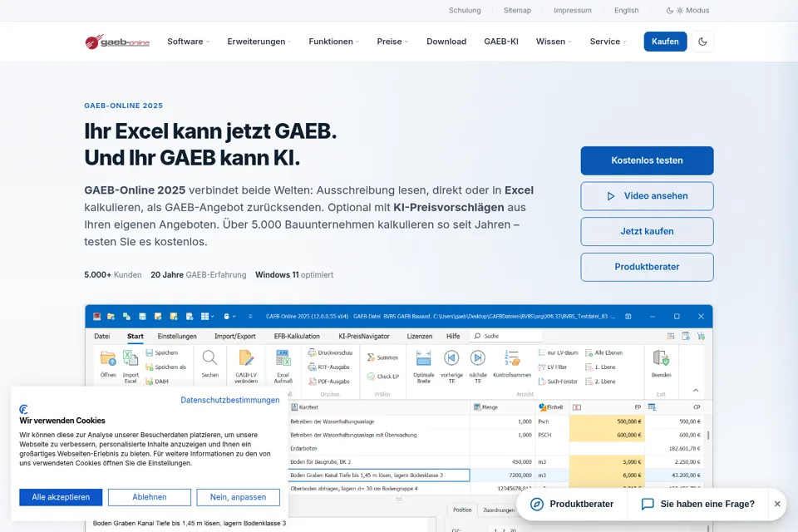
Task: Click Ablehnen in the cookie banner
Action: coord(150,497)
